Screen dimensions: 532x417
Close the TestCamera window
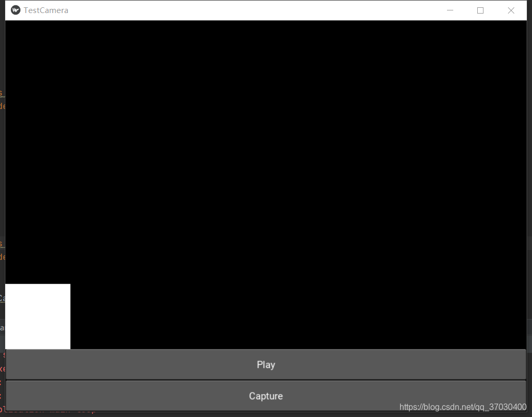coord(511,10)
